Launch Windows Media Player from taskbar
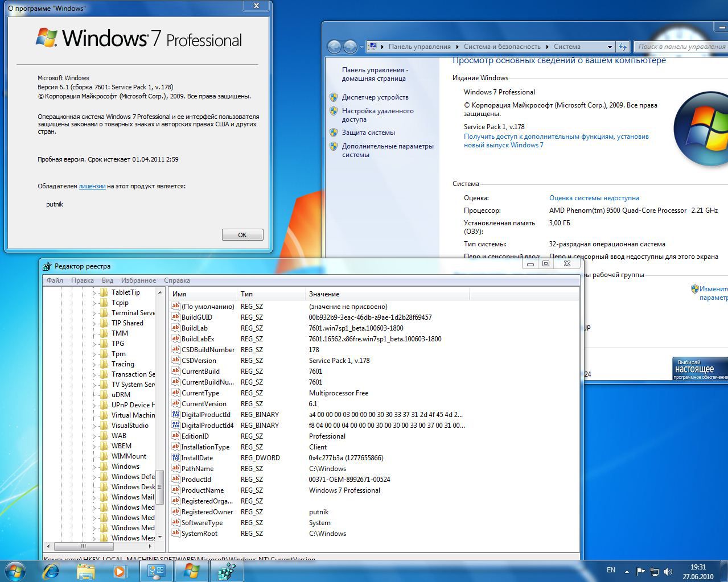 tap(120, 571)
